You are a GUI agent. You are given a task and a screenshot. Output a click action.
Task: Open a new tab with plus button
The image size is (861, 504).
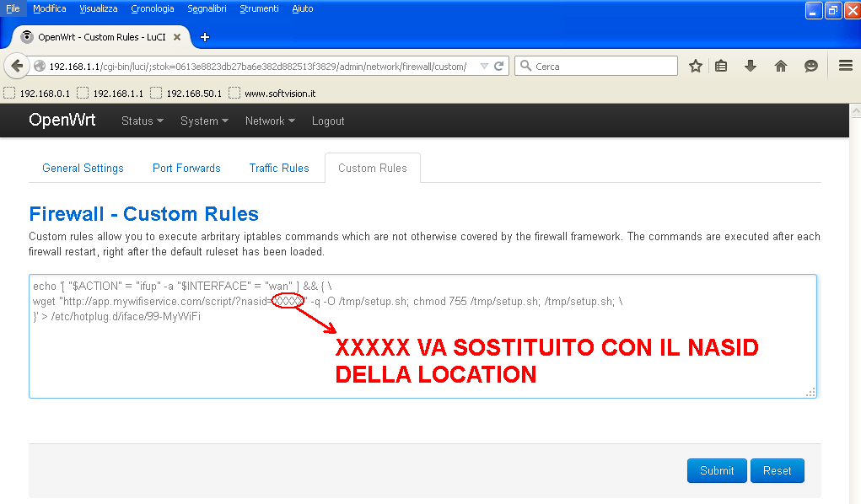(205, 37)
